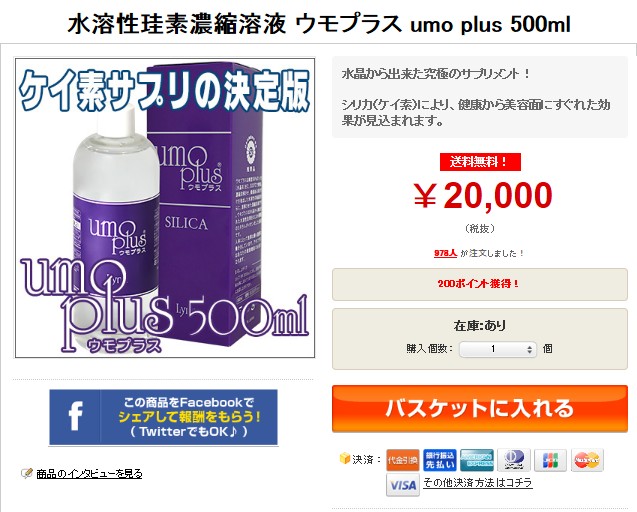
Task: Click the VISA card icon
Action: point(402,484)
